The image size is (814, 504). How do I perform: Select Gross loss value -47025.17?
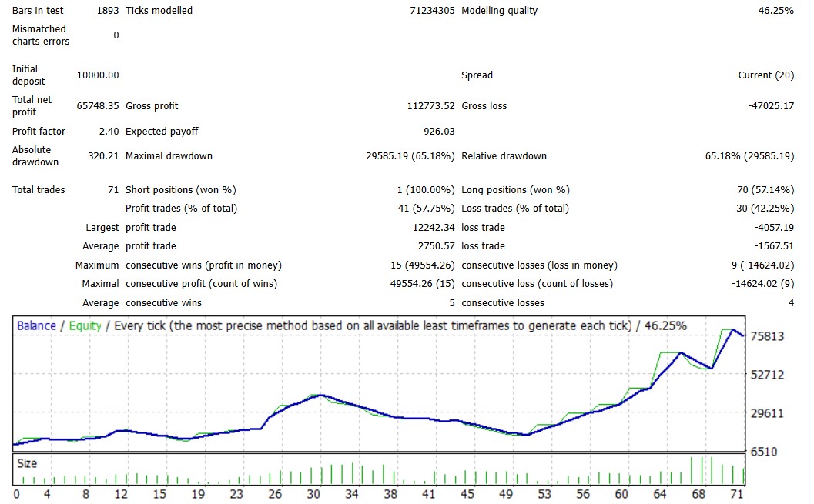(x=771, y=105)
